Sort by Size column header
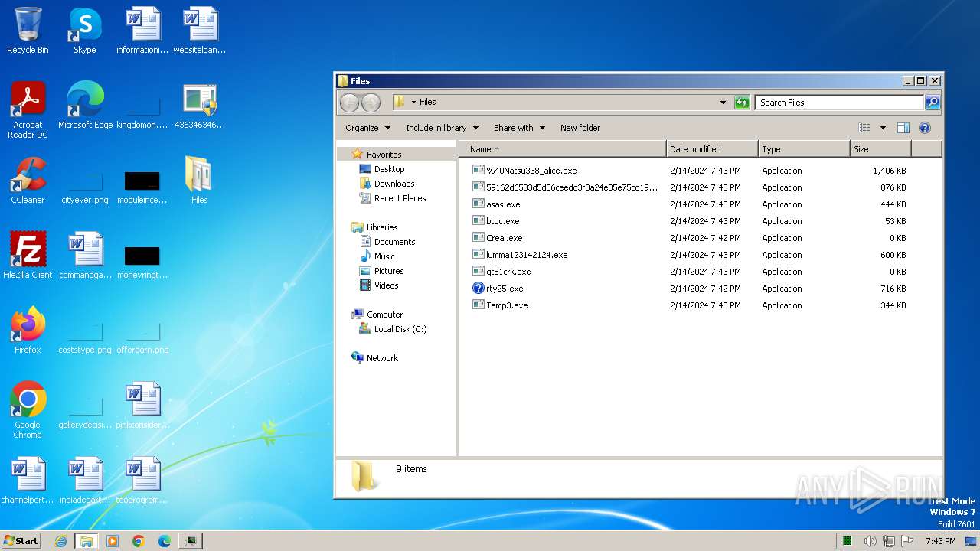Screen dimensions: 980x551 (x=880, y=149)
